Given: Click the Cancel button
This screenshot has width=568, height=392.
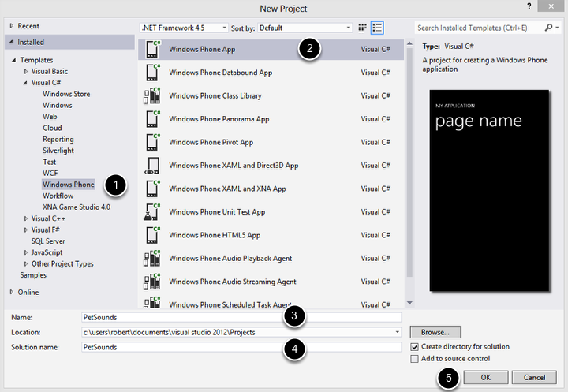Looking at the screenshot, I should (534, 378).
